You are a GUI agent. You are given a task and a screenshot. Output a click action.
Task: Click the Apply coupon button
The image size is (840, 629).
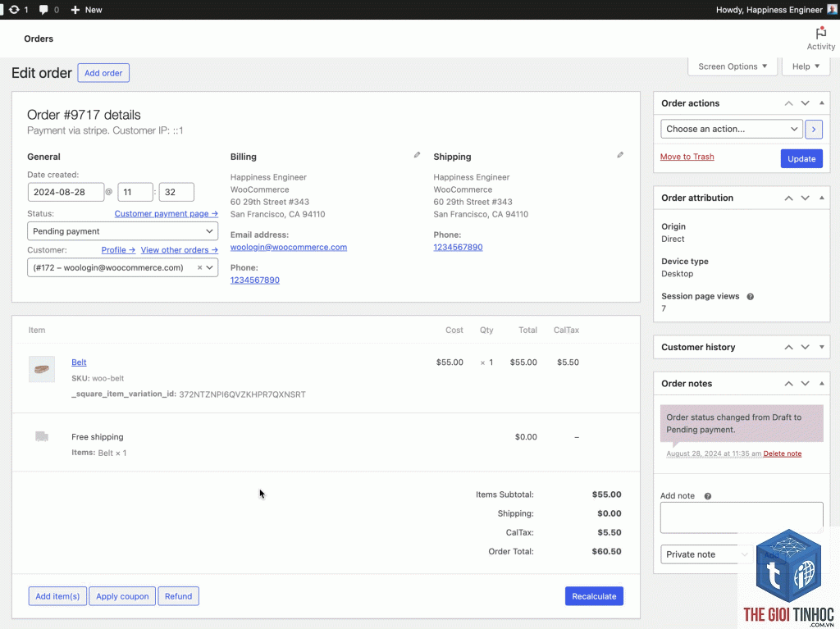pos(122,595)
